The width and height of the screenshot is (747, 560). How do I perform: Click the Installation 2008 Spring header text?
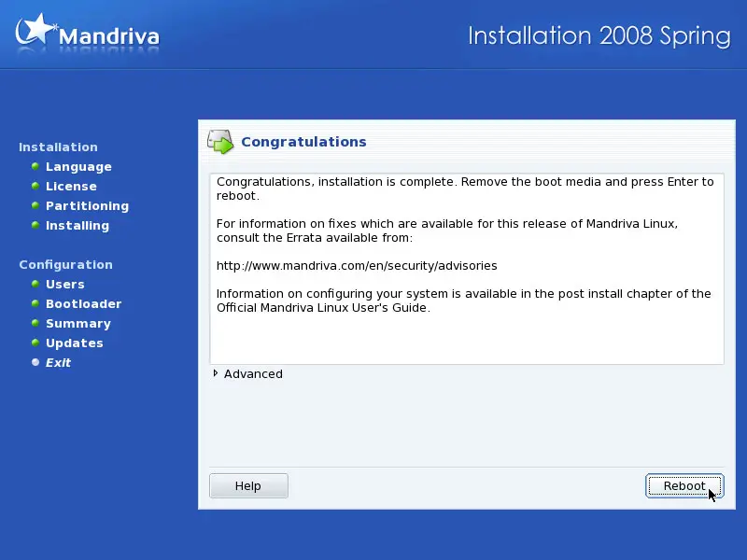point(599,36)
